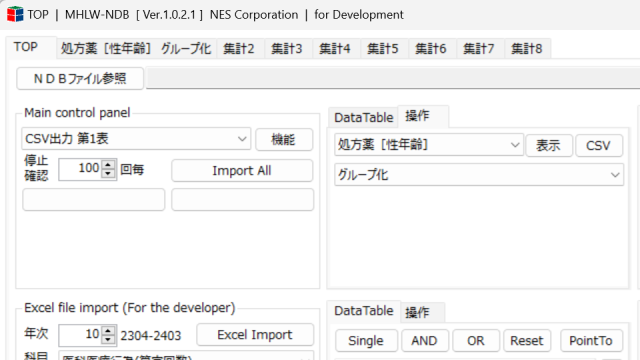Open the CSV出力 第1表 dropdown
Viewport: 640px width, 360px height.
pos(136,139)
